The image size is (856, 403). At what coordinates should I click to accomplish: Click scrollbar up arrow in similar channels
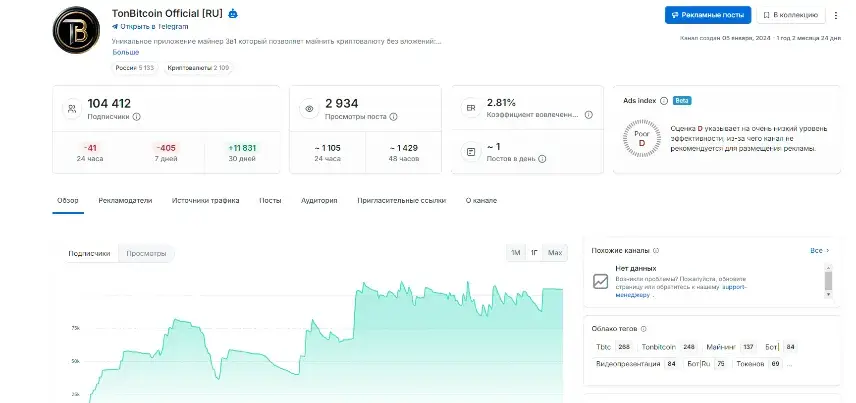(x=828, y=268)
